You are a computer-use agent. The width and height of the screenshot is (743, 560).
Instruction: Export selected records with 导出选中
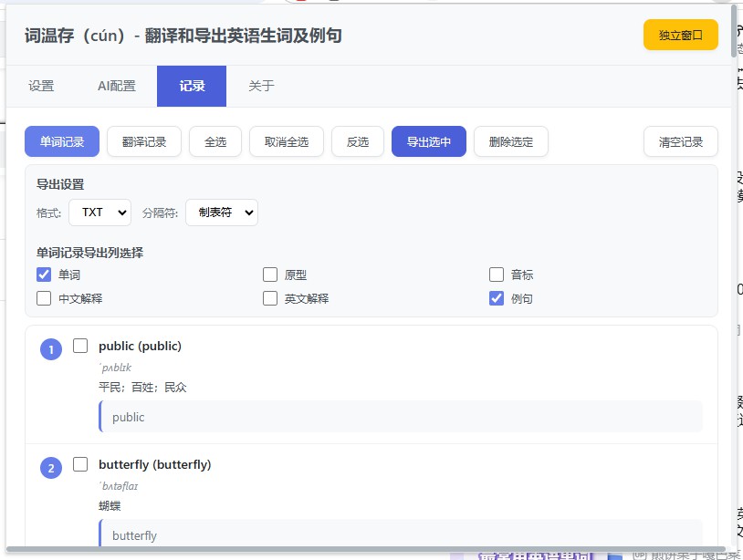pyautogui.click(x=429, y=141)
